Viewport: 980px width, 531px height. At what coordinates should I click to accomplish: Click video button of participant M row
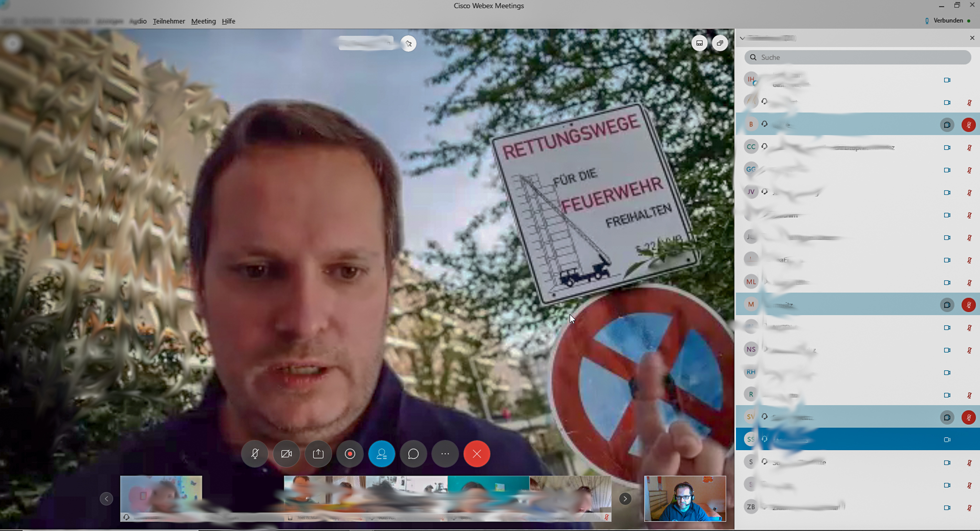(947, 305)
